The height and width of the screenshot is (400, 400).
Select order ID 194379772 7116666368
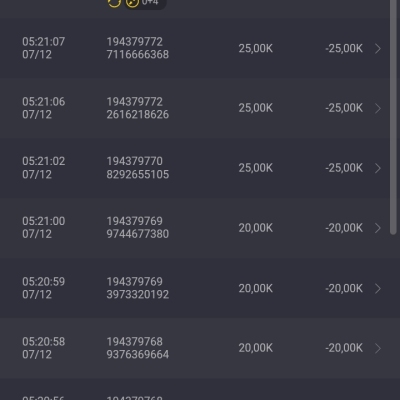(x=138, y=48)
